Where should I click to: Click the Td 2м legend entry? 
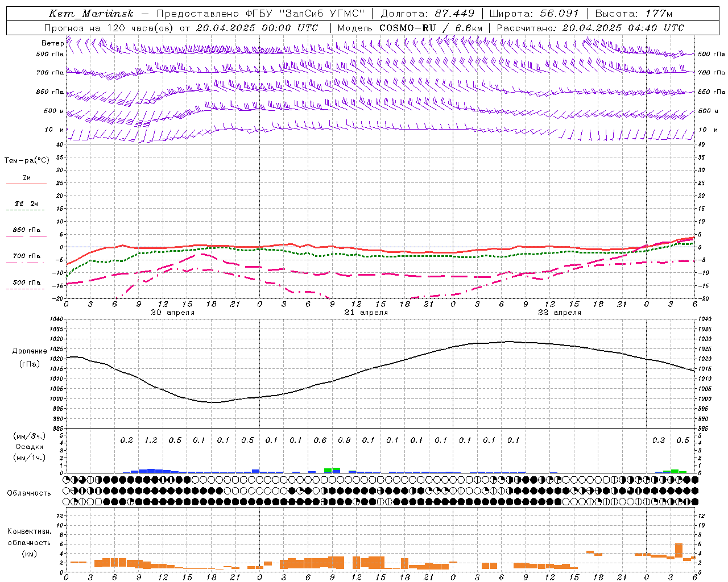(x=26, y=203)
